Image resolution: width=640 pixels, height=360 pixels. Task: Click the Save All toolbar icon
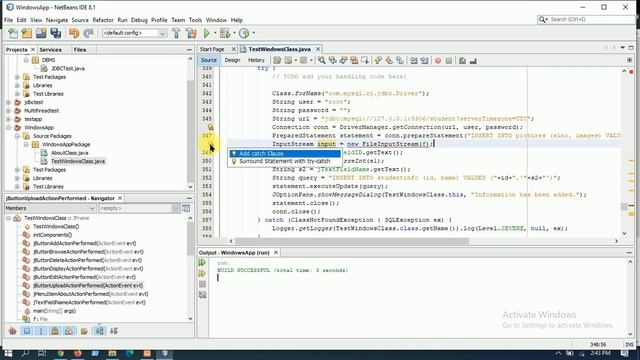[56, 33]
